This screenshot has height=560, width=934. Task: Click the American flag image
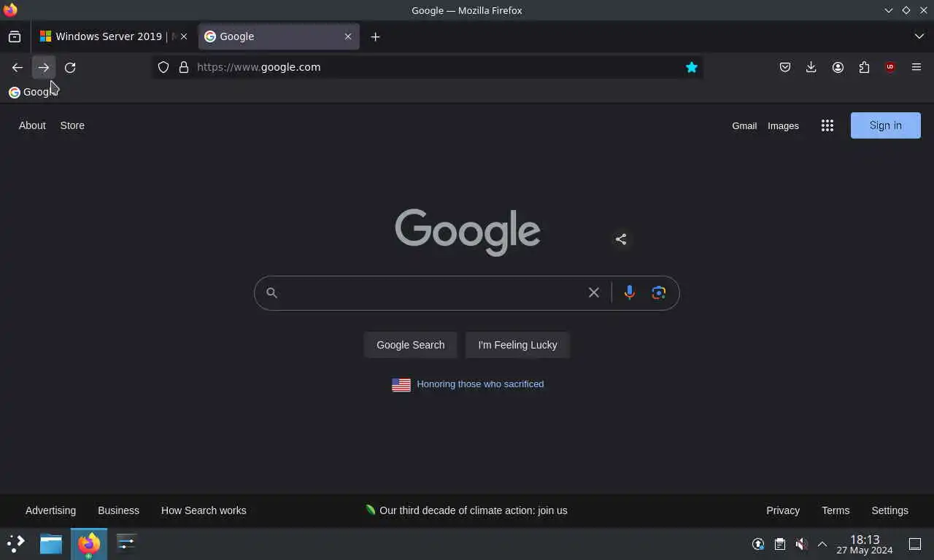click(x=401, y=384)
